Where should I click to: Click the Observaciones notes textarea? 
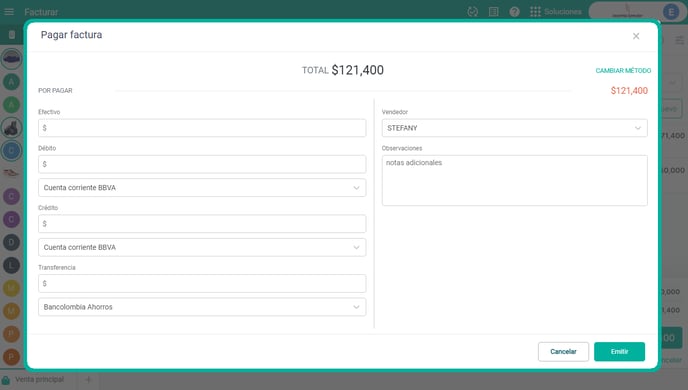pyautogui.click(x=514, y=180)
